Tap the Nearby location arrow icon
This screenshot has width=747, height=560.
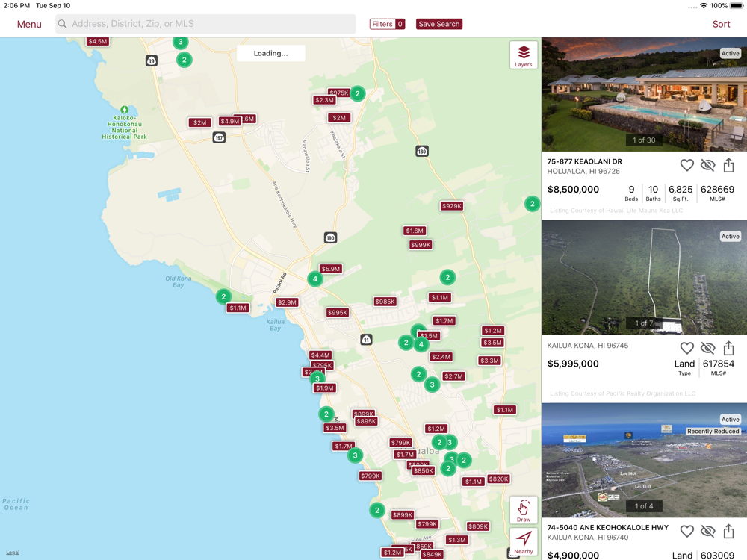coord(523,542)
